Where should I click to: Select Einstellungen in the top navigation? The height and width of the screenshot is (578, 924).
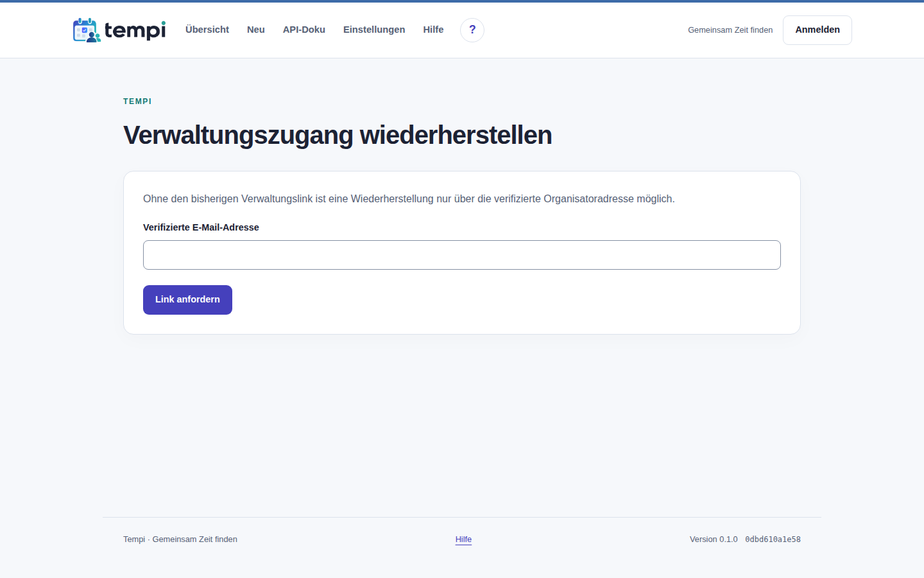374,30
